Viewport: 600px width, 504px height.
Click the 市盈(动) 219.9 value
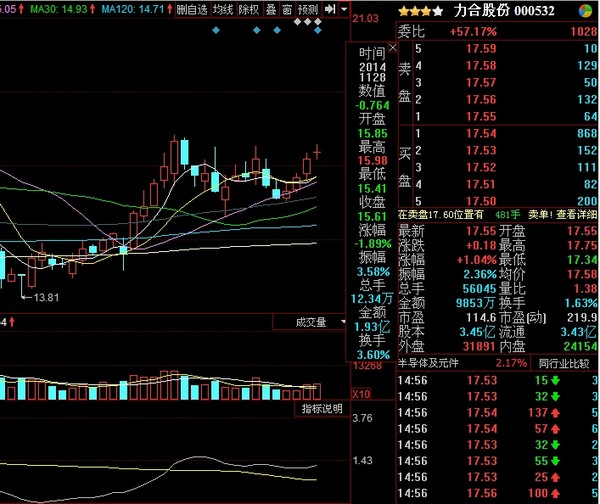click(582, 317)
